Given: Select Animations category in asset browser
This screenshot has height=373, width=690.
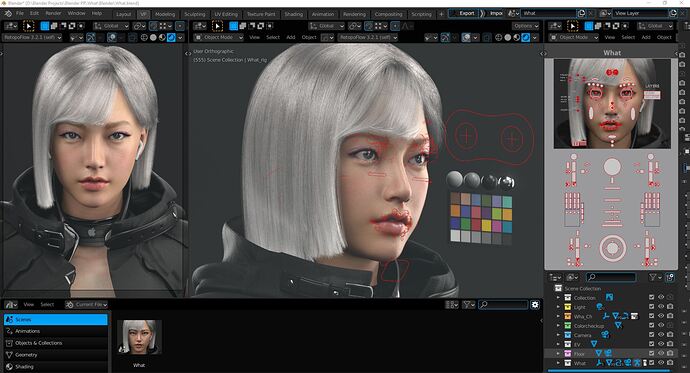Looking at the screenshot, I should (55, 331).
